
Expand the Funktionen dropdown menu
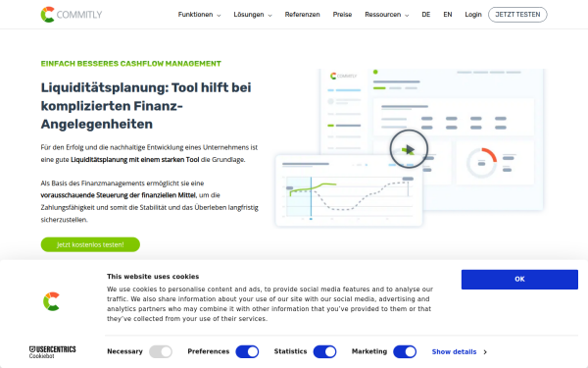[200, 15]
